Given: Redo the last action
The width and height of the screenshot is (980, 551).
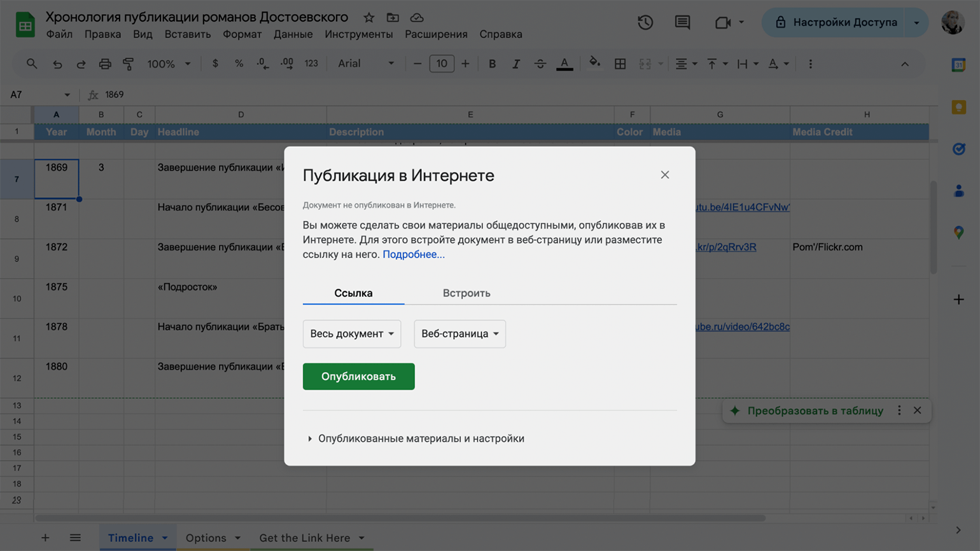Looking at the screenshot, I should click(81, 64).
